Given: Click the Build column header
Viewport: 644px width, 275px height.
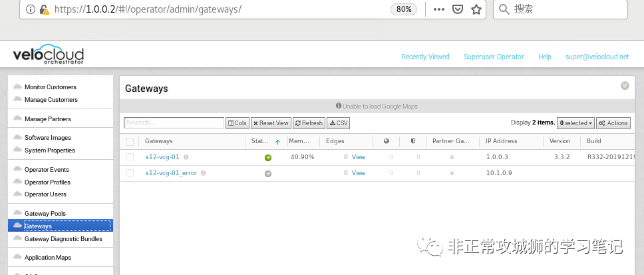Looking at the screenshot, I should pos(594,141).
